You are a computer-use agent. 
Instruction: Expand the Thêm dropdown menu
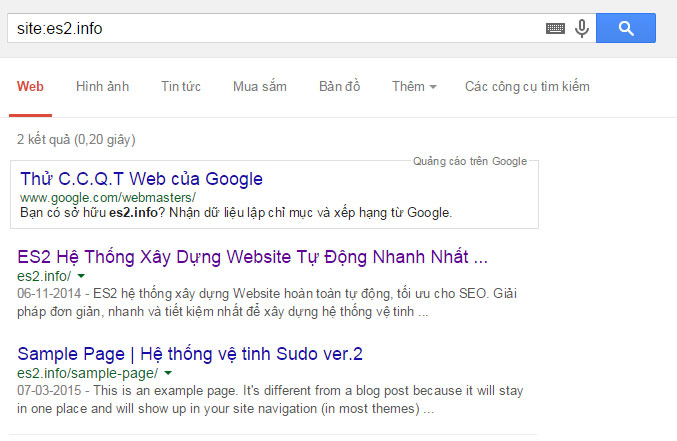414,86
